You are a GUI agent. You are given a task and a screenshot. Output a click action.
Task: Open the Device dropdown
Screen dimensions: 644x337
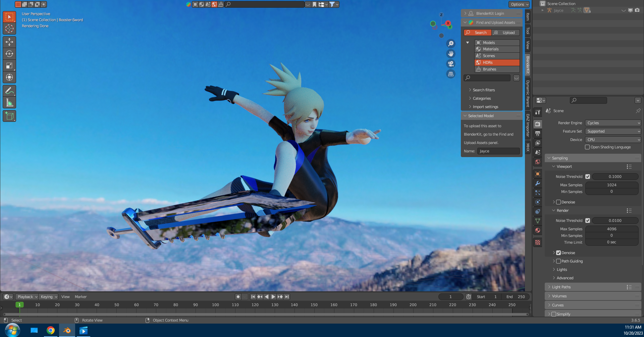(613, 140)
